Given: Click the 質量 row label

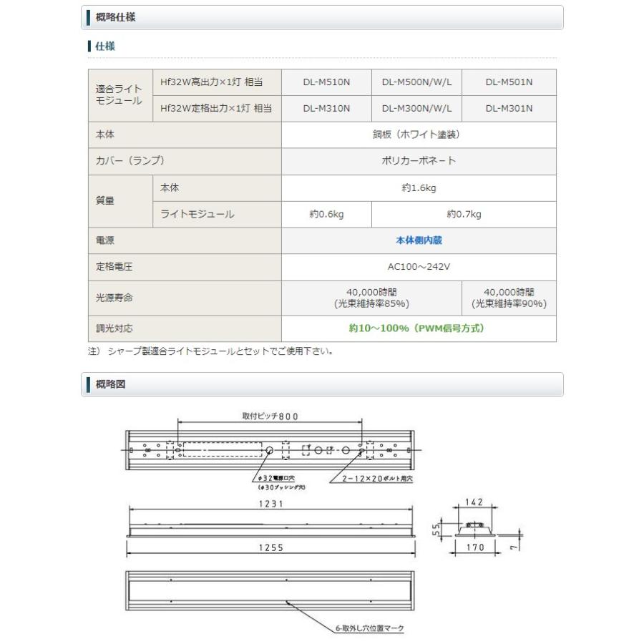Looking at the screenshot, I should click(120, 201).
